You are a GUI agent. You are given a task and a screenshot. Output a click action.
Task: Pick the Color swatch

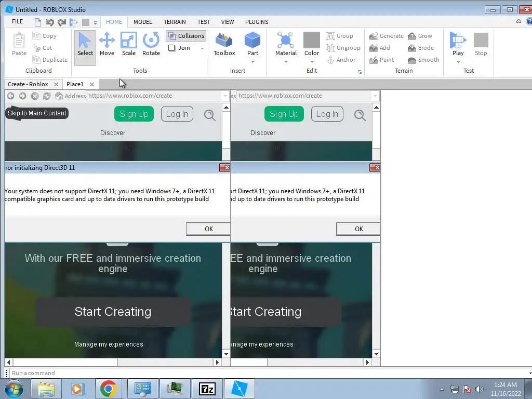click(312, 40)
